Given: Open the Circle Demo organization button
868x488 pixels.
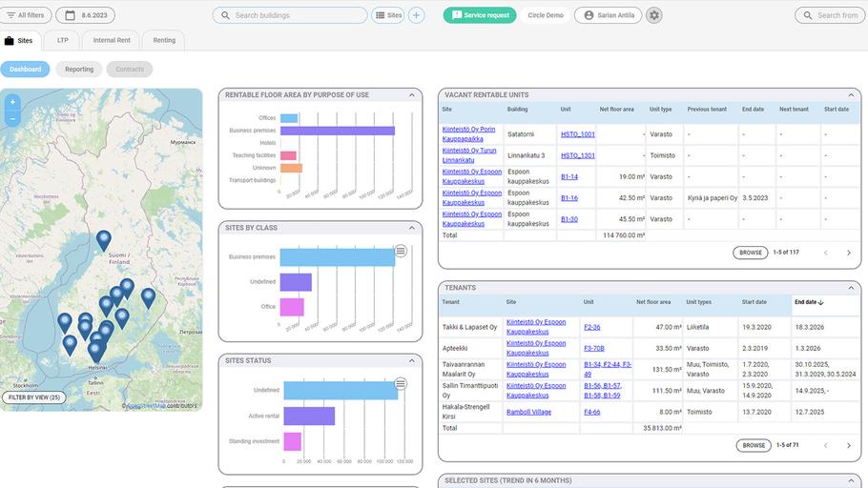Looking at the screenshot, I should 546,15.
